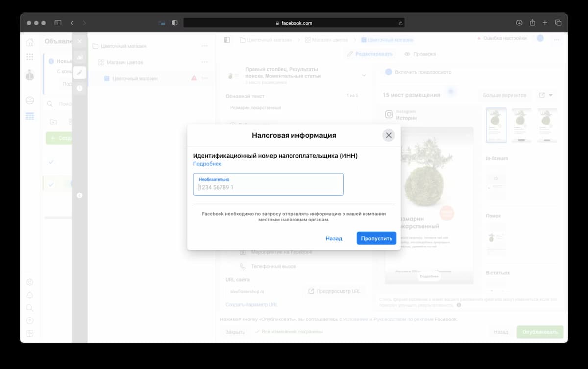Open the Подробнее link under ИНН heading
588x369 pixels.
(207, 164)
